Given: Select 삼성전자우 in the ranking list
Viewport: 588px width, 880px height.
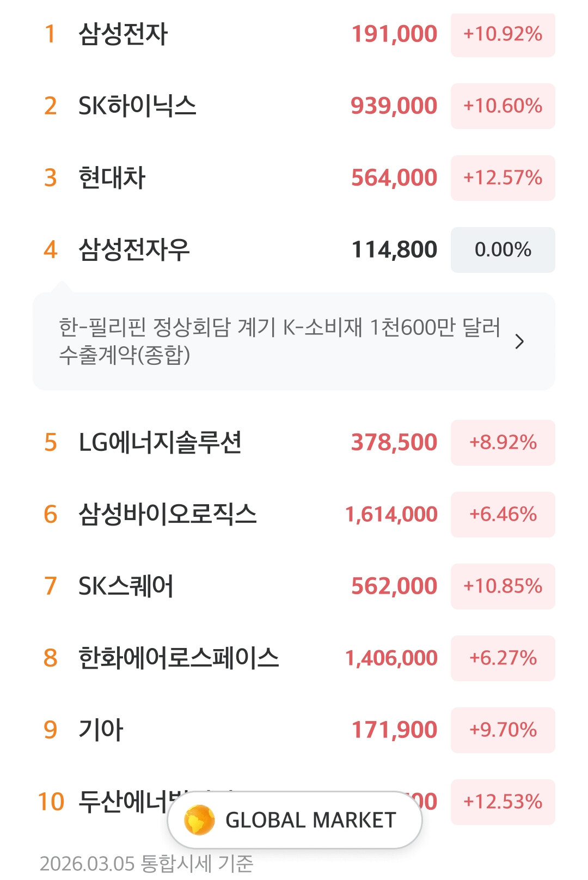Looking at the screenshot, I should click(x=134, y=249).
